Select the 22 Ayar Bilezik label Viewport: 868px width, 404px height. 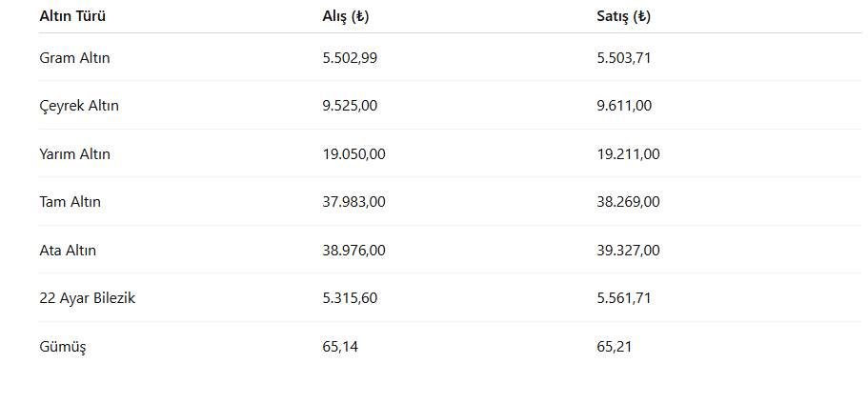pos(87,298)
